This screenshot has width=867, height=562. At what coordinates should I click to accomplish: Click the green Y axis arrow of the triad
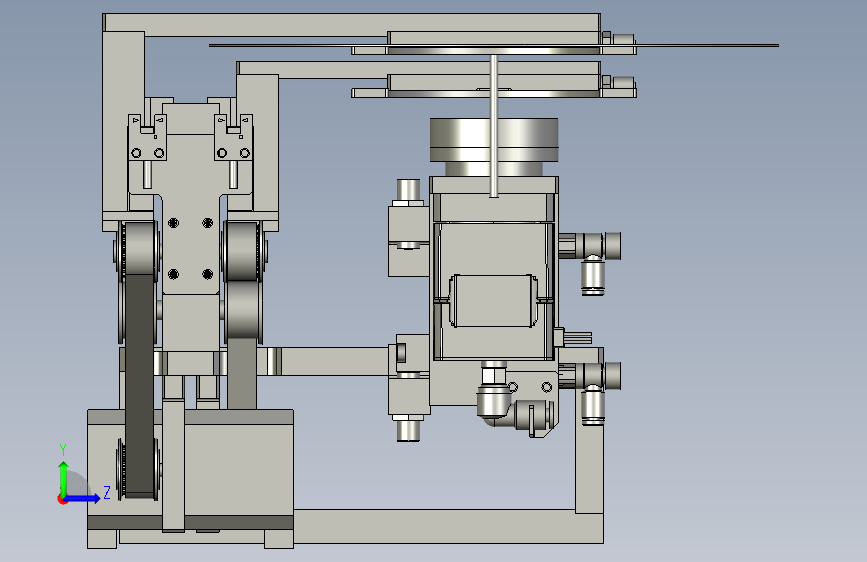point(64,478)
